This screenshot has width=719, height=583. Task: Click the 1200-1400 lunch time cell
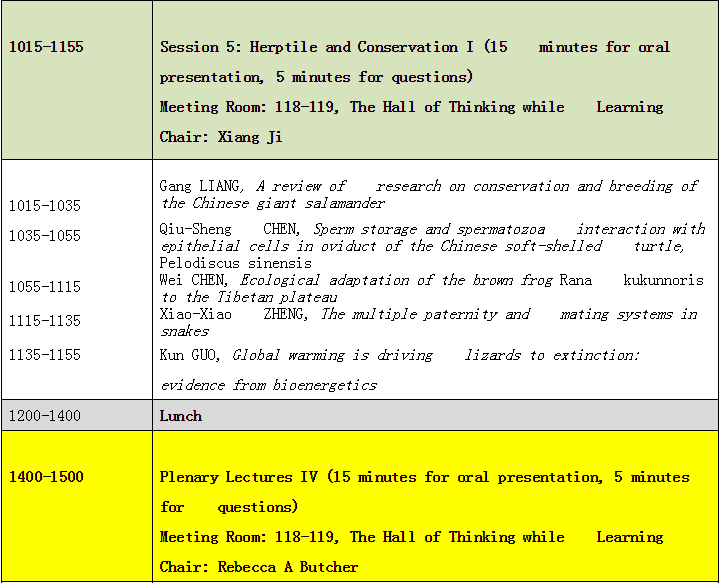(x=45, y=415)
